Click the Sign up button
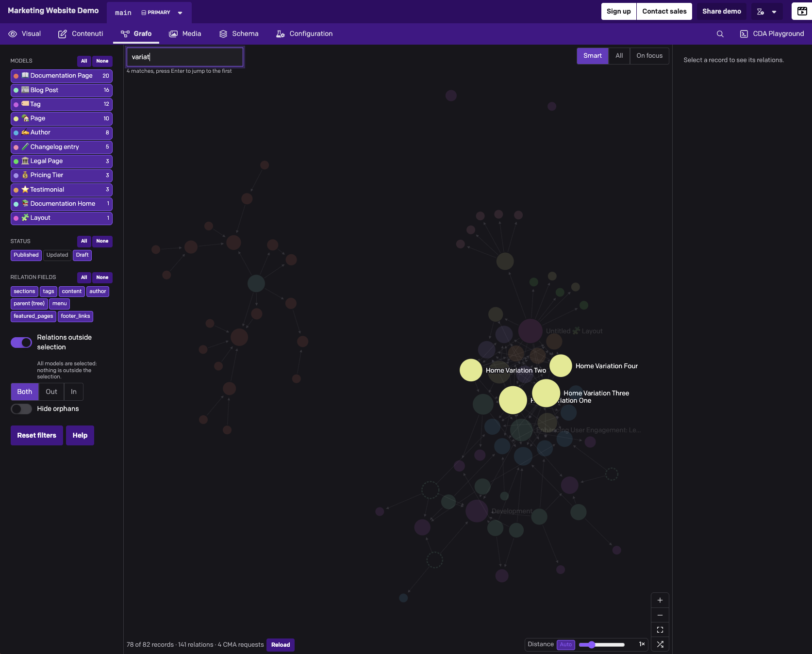Viewport: 812px width, 654px height. (x=619, y=12)
